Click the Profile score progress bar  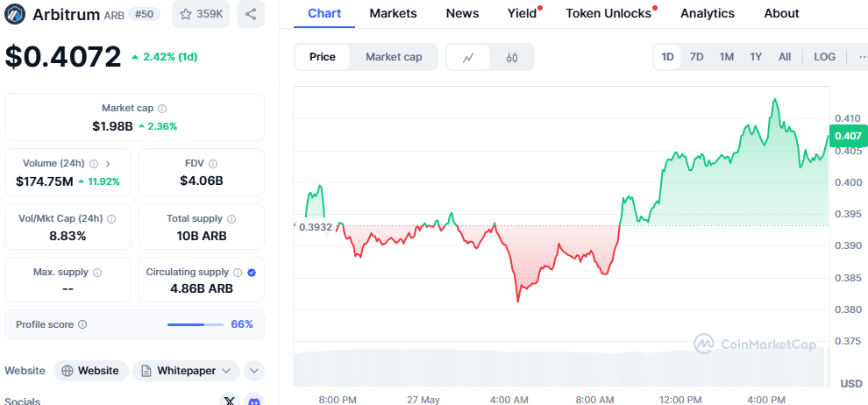[196, 324]
